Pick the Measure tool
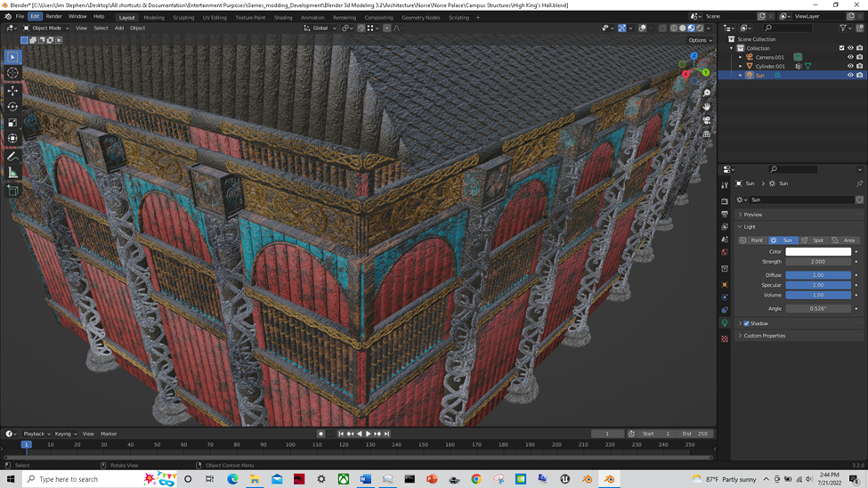The width and height of the screenshot is (868, 488). tap(12, 173)
